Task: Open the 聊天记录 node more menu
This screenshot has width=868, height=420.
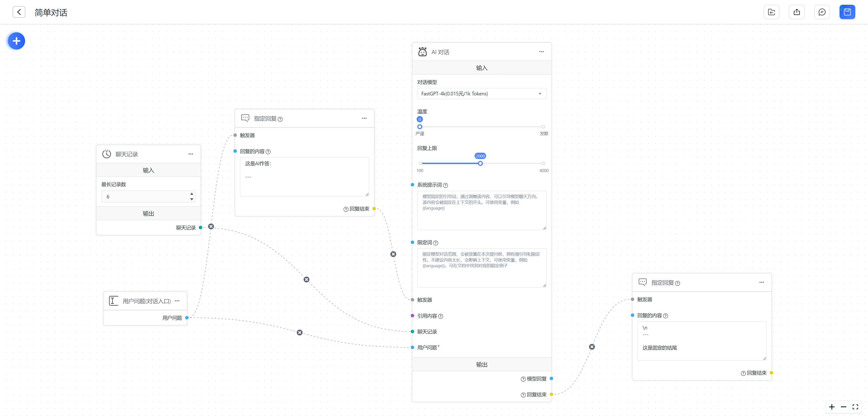Action: [191, 154]
